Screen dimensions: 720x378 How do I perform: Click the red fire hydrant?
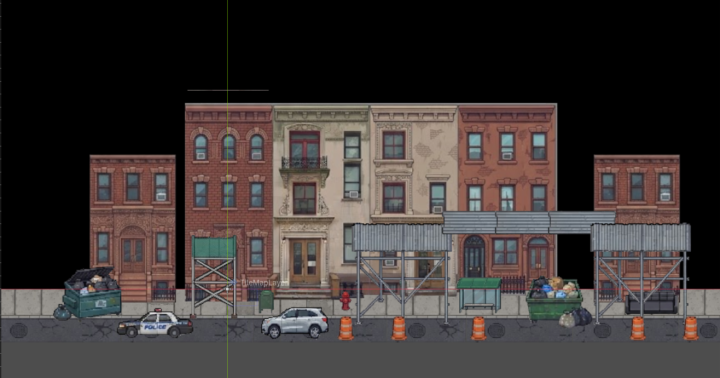tap(345, 301)
